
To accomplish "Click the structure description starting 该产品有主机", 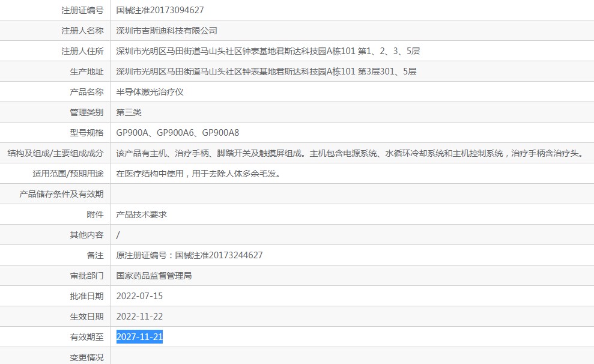I will click(x=351, y=153).
